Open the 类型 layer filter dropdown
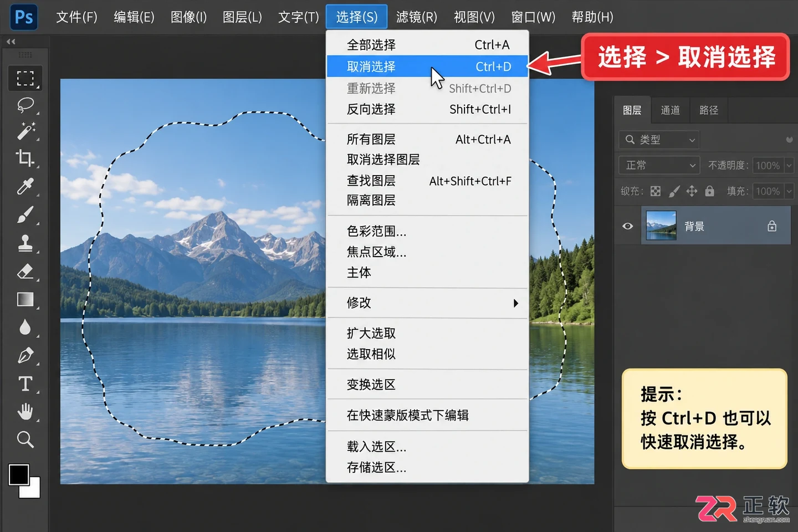Image resolution: width=798 pixels, height=532 pixels. click(x=659, y=140)
